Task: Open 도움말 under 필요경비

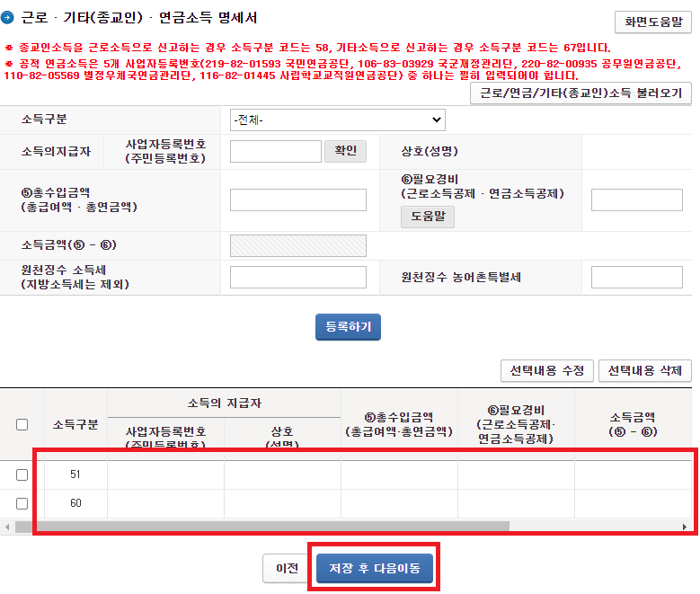Action: [x=428, y=217]
